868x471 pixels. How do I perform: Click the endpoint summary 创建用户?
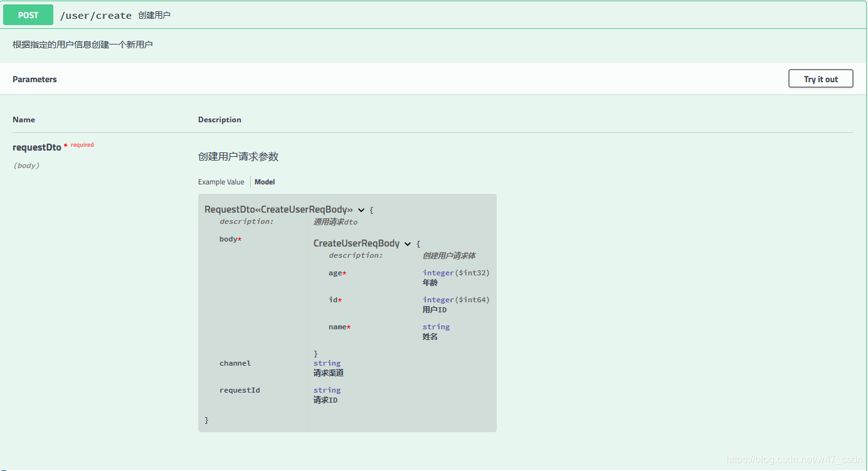point(154,15)
